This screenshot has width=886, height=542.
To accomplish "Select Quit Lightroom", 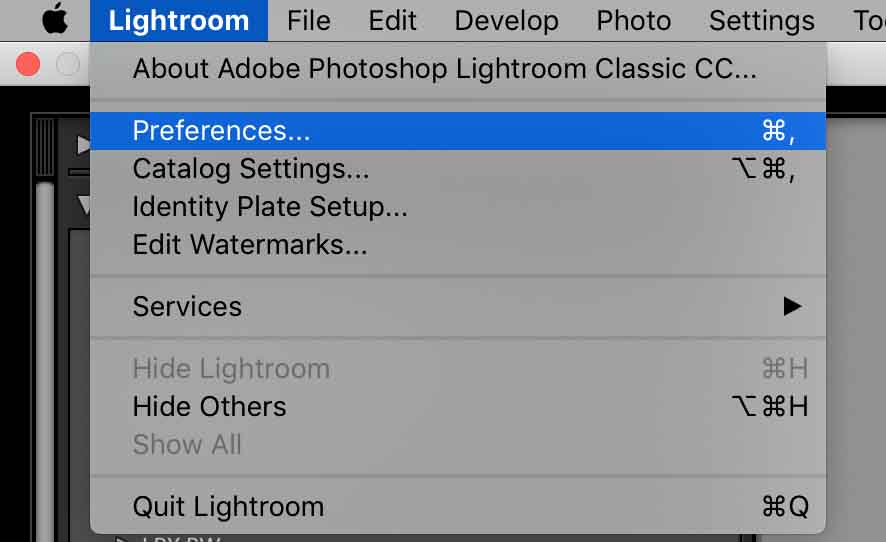I will pyautogui.click(x=458, y=506).
